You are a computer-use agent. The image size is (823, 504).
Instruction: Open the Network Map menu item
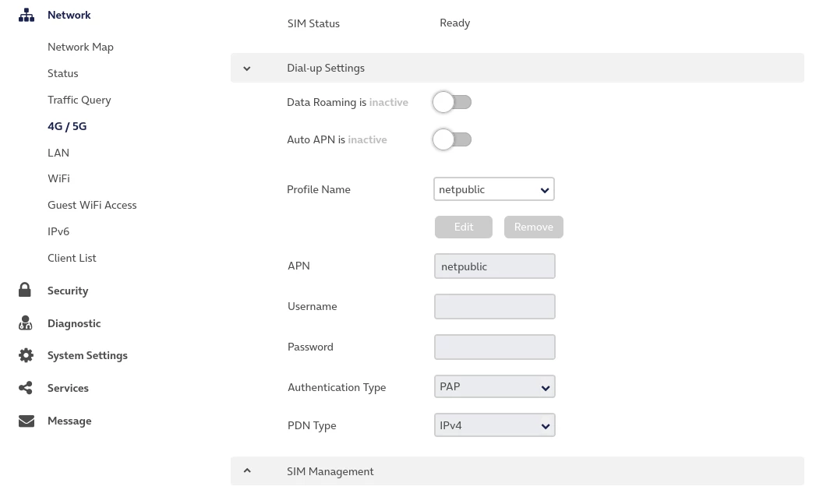click(x=80, y=47)
